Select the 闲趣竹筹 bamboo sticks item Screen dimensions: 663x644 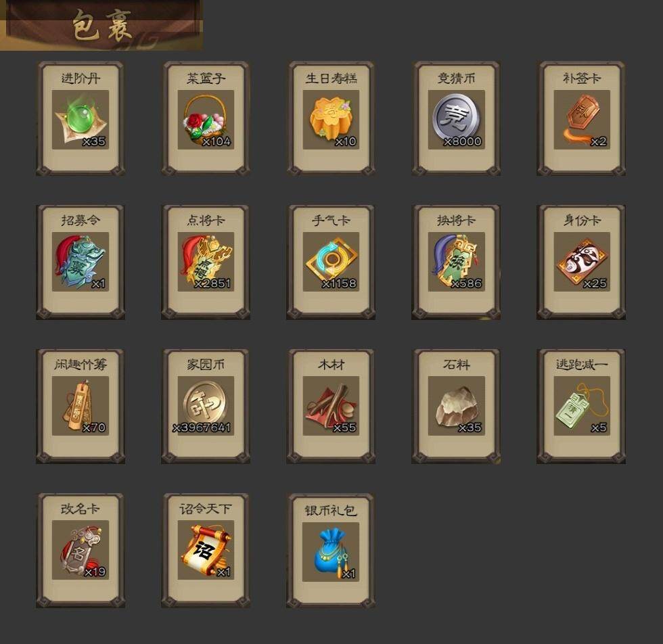[x=81, y=406]
